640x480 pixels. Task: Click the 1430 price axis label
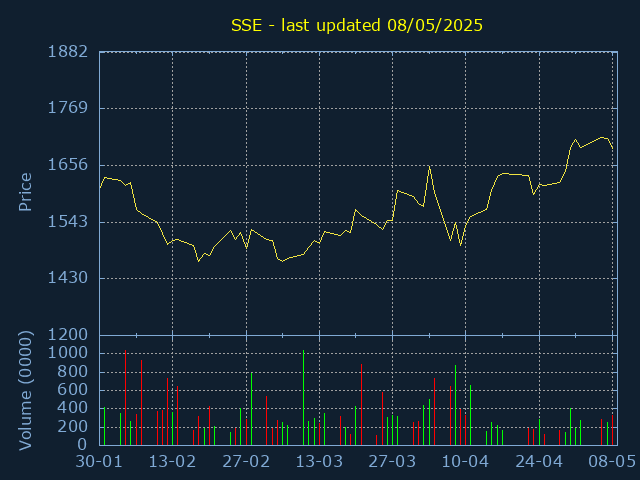pos(68,278)
